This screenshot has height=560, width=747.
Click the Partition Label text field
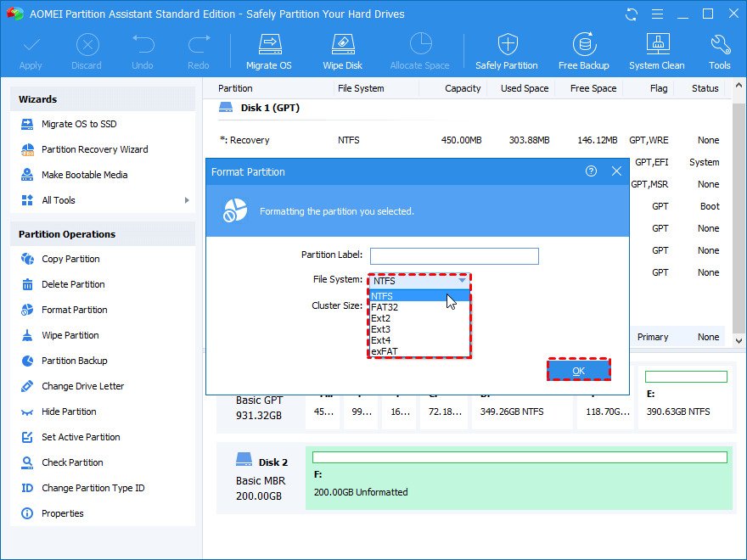pyautogui.click(x=454, y=256)
